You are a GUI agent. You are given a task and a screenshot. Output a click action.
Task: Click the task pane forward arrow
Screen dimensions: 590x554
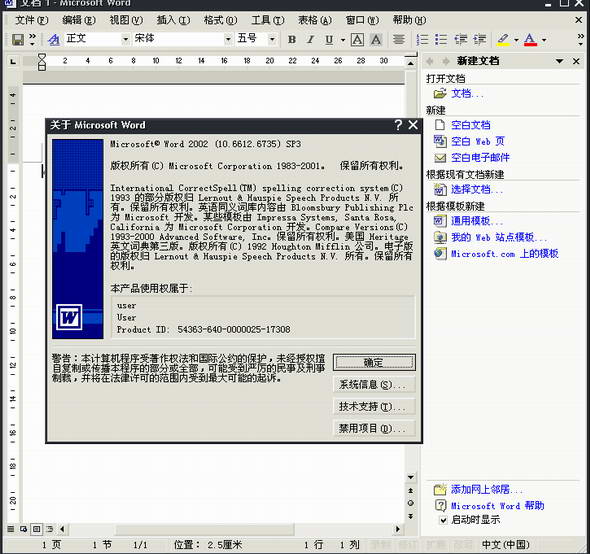coord(446,61)
